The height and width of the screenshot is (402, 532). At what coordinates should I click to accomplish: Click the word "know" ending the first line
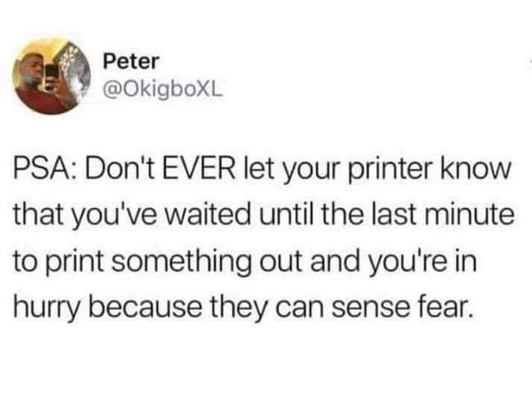point(475,170)
